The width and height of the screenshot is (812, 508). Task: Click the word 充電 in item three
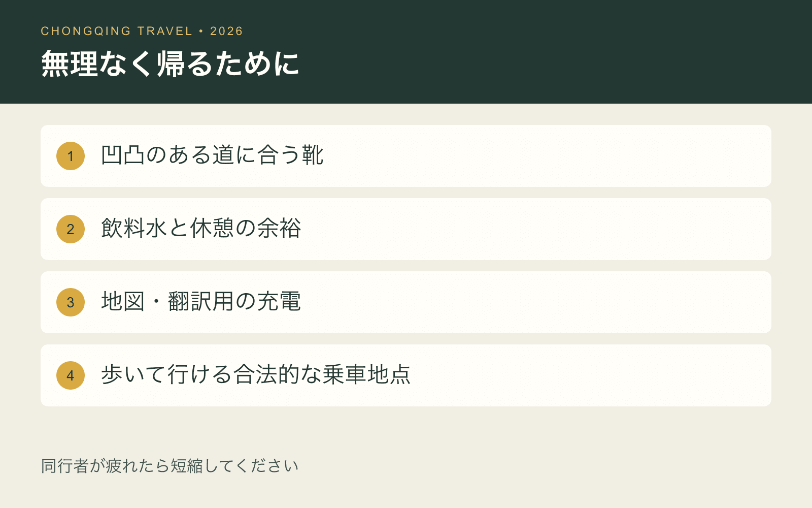[279, 302]
